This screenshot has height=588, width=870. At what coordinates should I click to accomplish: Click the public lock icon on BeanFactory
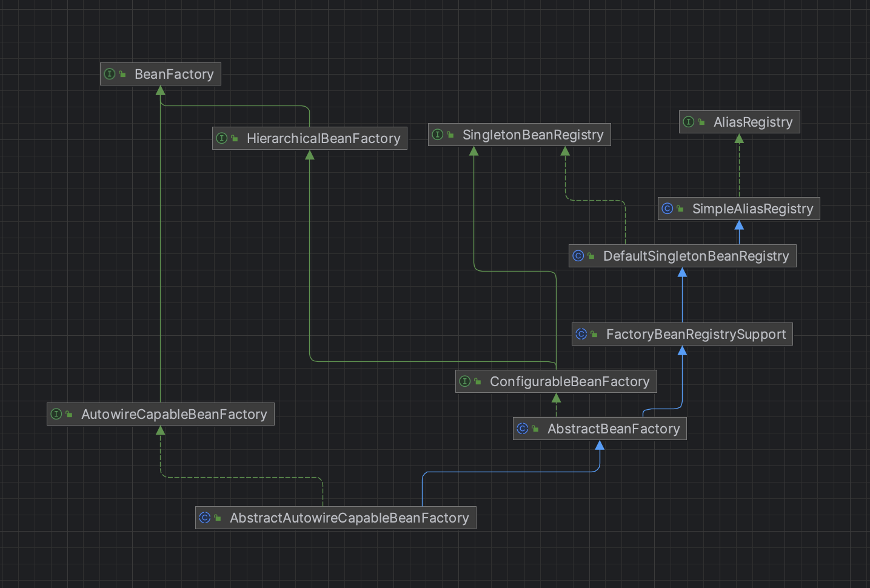coord(122,74)
